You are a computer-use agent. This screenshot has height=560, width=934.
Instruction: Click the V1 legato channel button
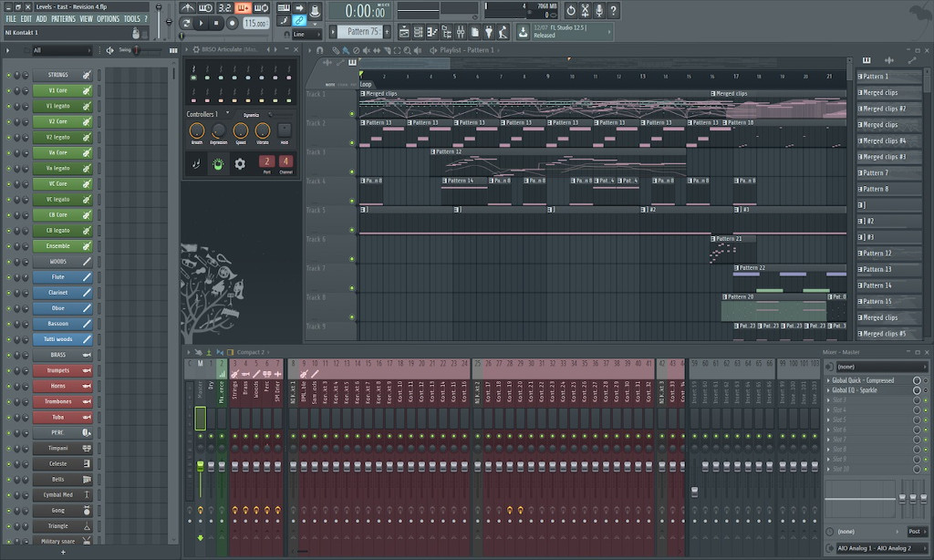(57, 106)
